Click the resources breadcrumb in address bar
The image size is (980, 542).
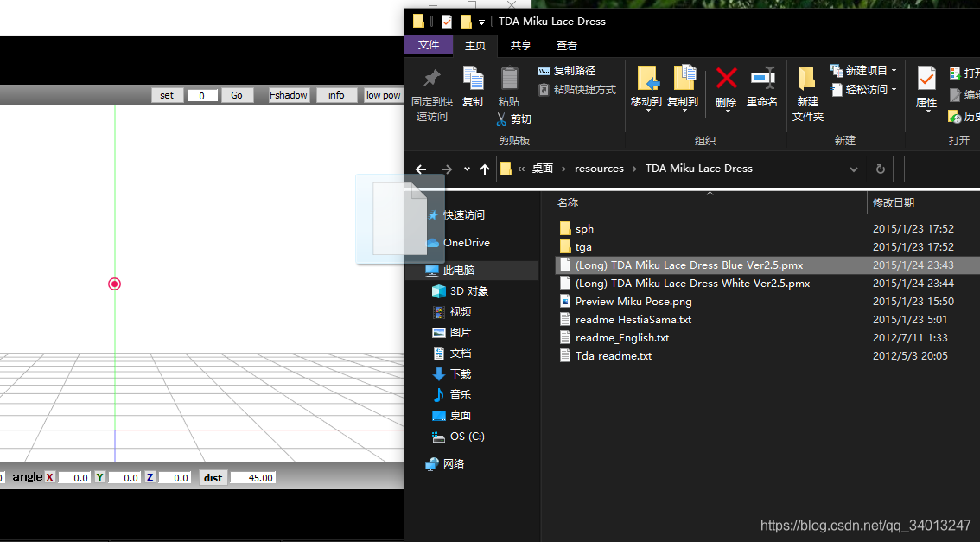click(600, 169)
